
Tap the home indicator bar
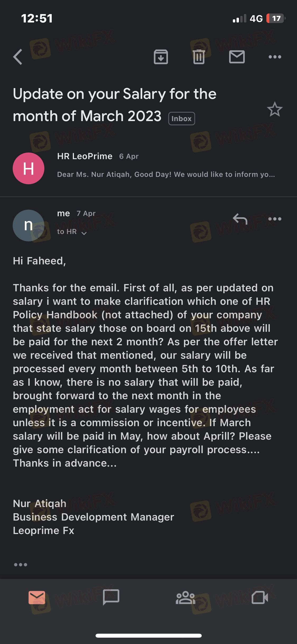pyautogui.click(x=148, y=636)
